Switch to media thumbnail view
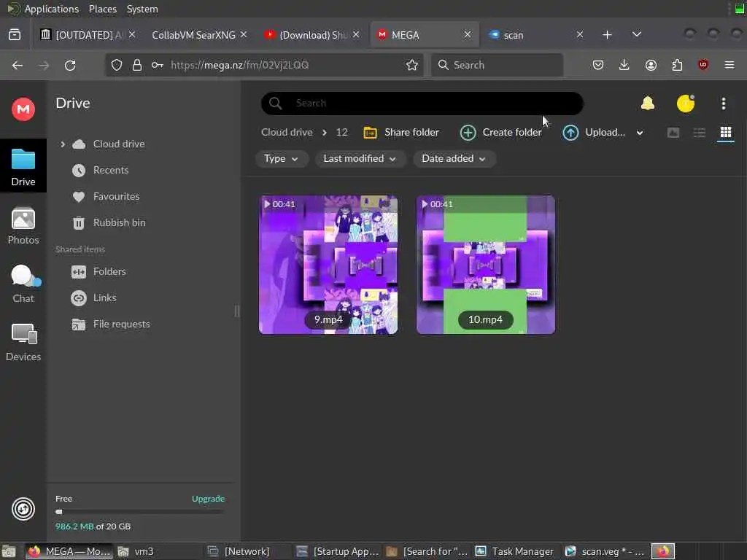The image size is (747, 560). [x=673, y=133]
